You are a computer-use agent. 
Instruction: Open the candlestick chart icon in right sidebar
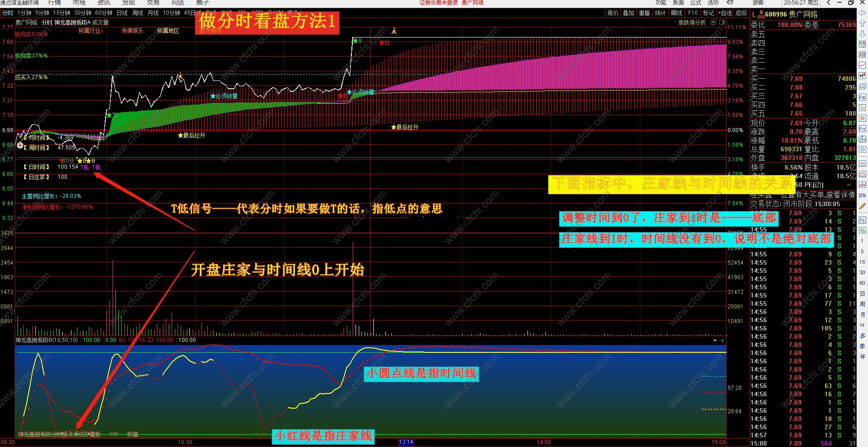[863, 76]
